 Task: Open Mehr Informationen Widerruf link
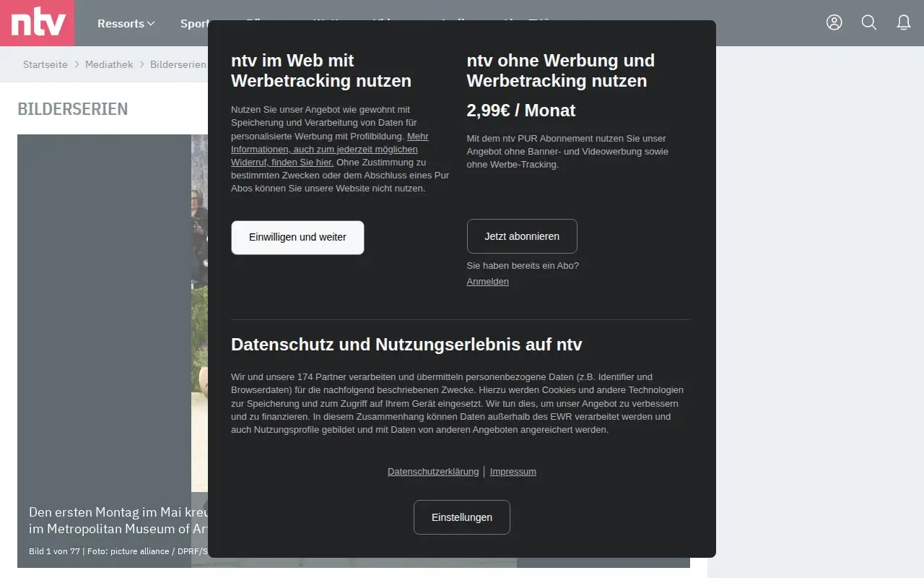point(329,149)
